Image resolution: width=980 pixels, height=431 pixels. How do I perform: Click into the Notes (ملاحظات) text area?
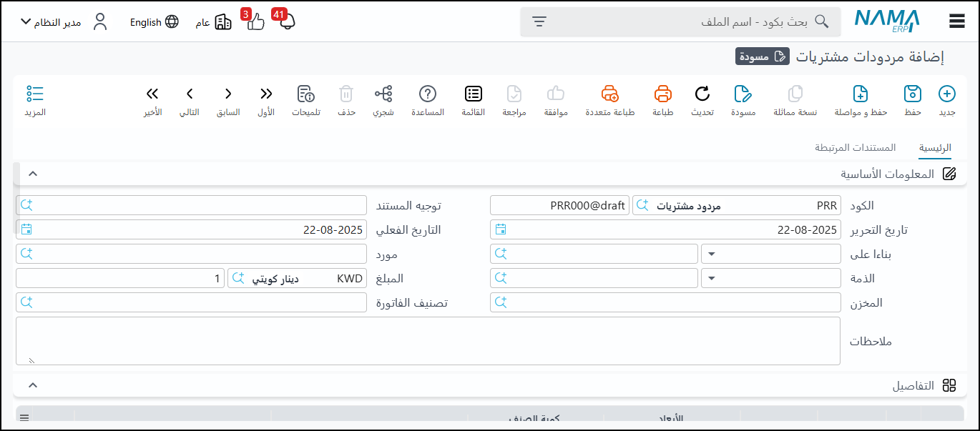(428, 341)
